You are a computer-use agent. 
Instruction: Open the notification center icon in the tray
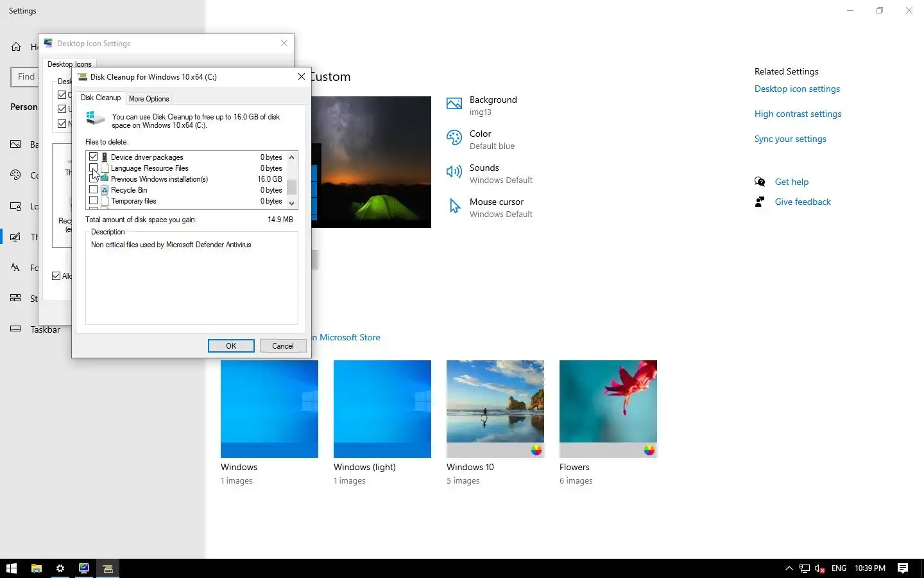point(903,568)
